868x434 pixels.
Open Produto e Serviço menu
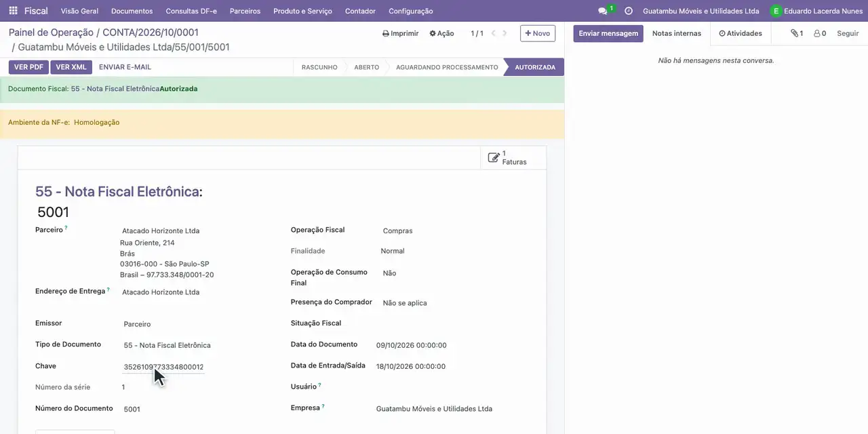pyautogui.click(x=302, y=11)
